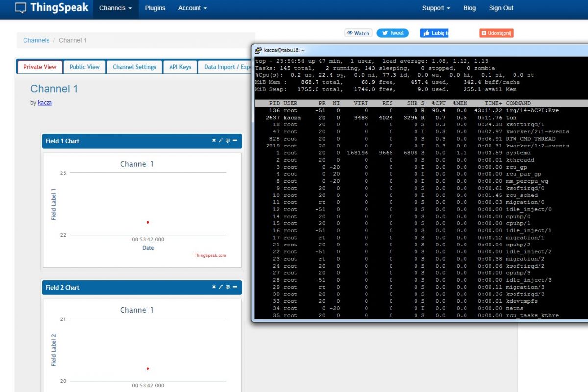The height and width of the screenshot is (392, 588).
Task: Click the kdevtmpfs process row in terminal
Action: pyautogui.click(x=421, y=301)
